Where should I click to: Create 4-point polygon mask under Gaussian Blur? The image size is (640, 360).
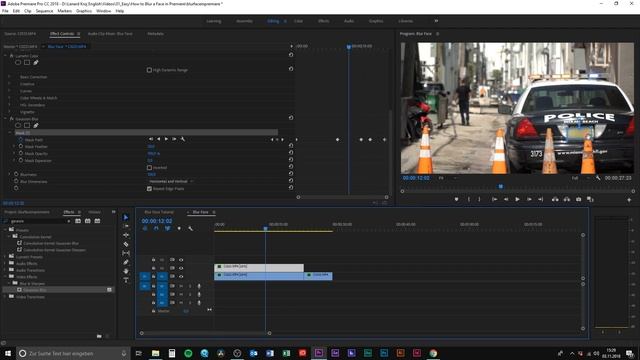[27, 125]
